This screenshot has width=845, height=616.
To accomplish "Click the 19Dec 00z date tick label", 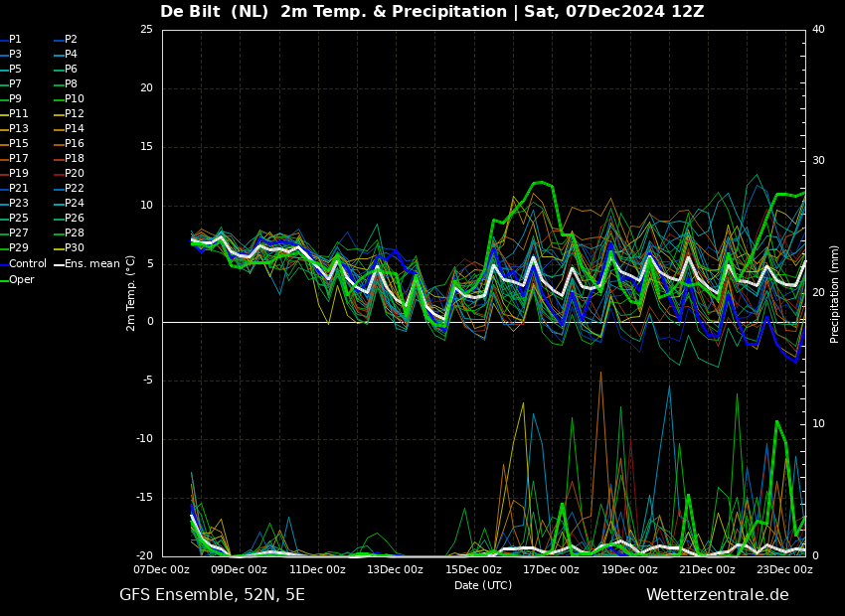I will (628, 569).
